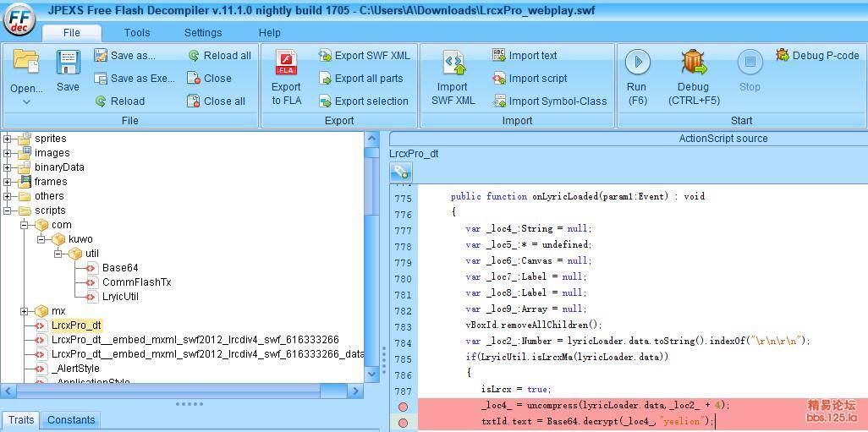Image resolution: width=868 pixels, height=432 pixels.
Task: Click the FFdec application logo button
Action: [x=19, y=19]
